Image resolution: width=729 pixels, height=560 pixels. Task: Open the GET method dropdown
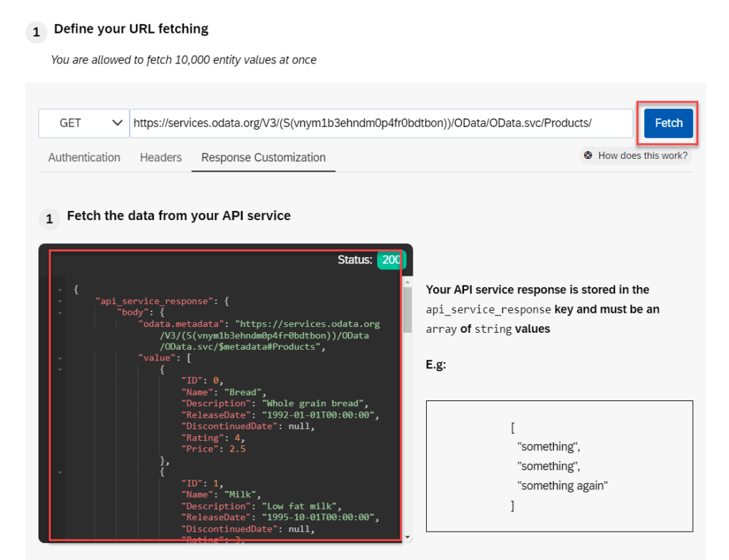click(83, 123)
